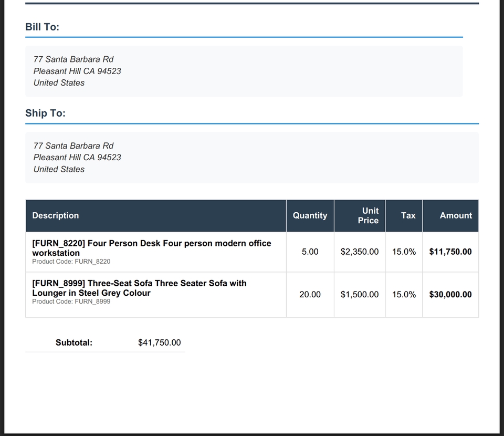Click the Tax column header

(x=408, y=215)
